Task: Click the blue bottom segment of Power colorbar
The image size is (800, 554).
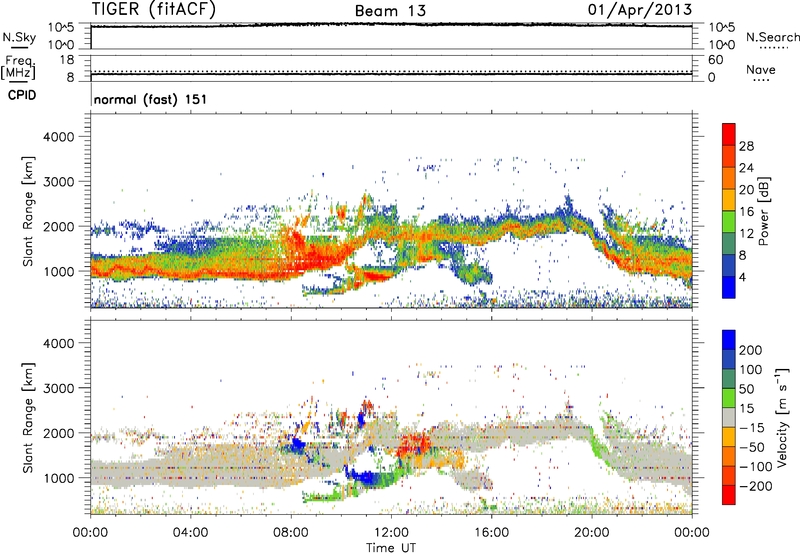Action: point(729,287)
